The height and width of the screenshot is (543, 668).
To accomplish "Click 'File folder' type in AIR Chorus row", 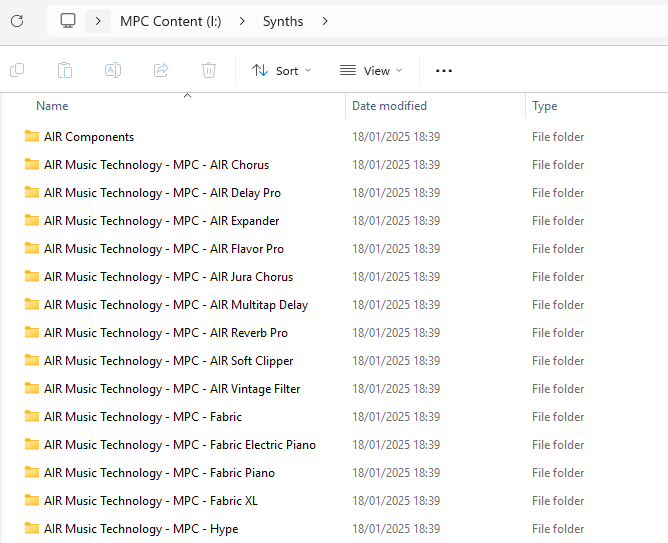I will [x=558, y=165].
